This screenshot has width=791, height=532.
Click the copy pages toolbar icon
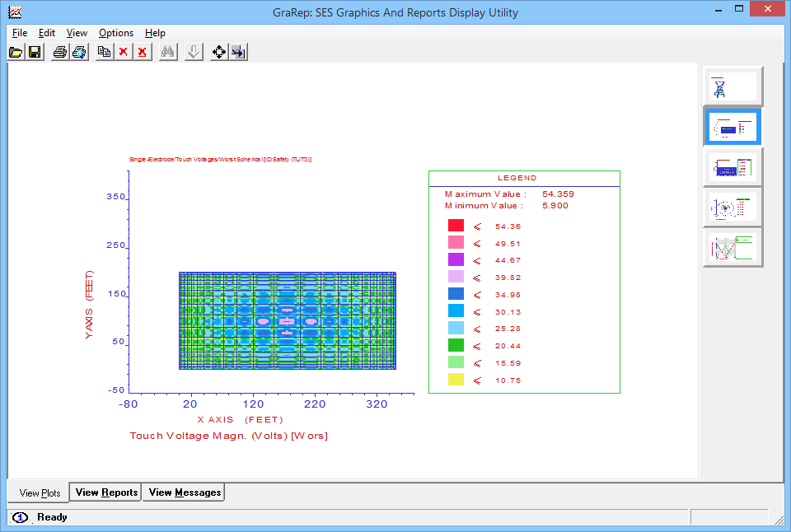pos(105,52)
